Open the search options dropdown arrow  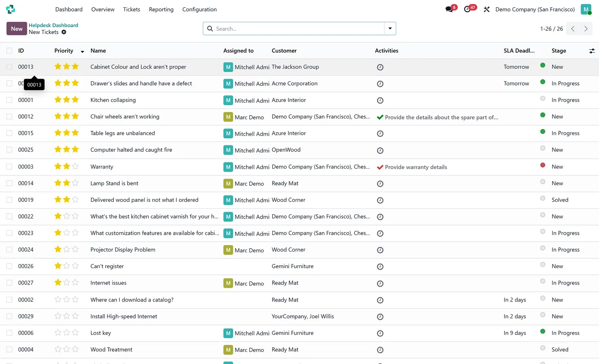point(390,29)
